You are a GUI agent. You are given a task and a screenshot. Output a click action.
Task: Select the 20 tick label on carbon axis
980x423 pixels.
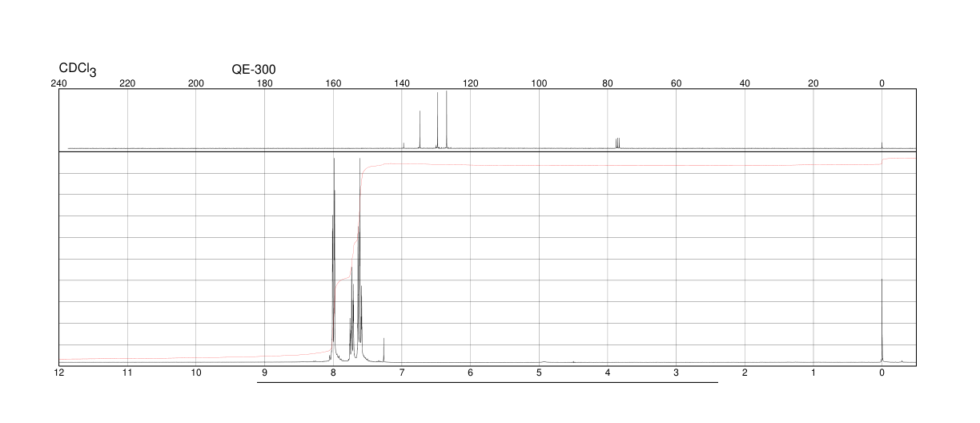813,83
